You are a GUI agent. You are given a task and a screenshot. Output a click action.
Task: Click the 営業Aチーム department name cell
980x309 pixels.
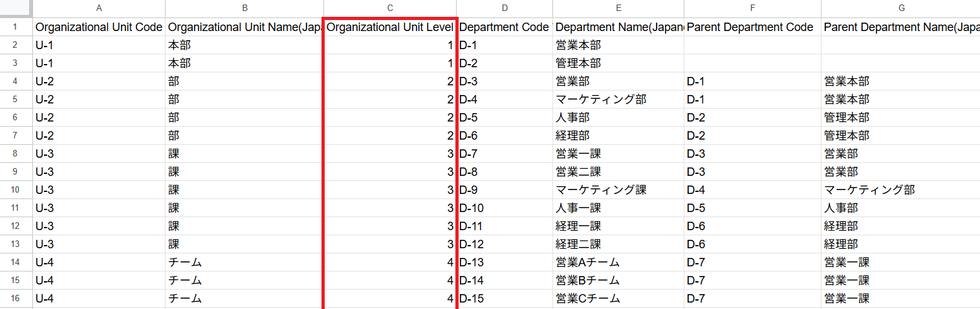coord(618,262)
